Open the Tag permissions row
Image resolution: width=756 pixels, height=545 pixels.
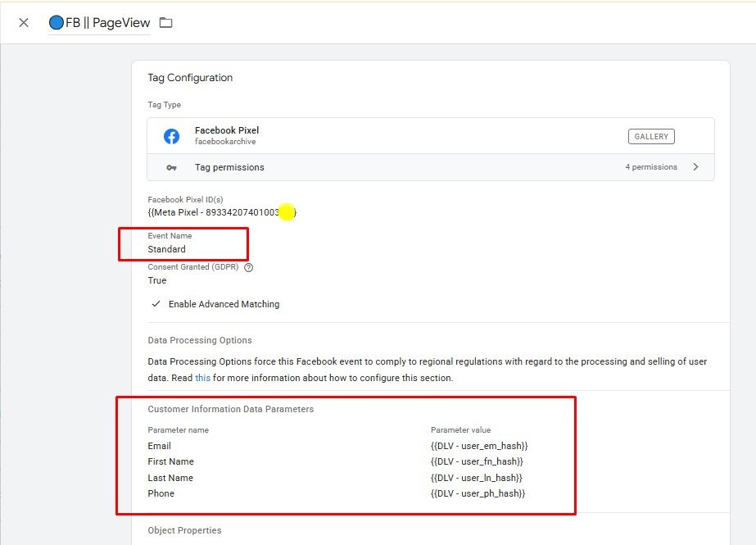coord(431,167)
